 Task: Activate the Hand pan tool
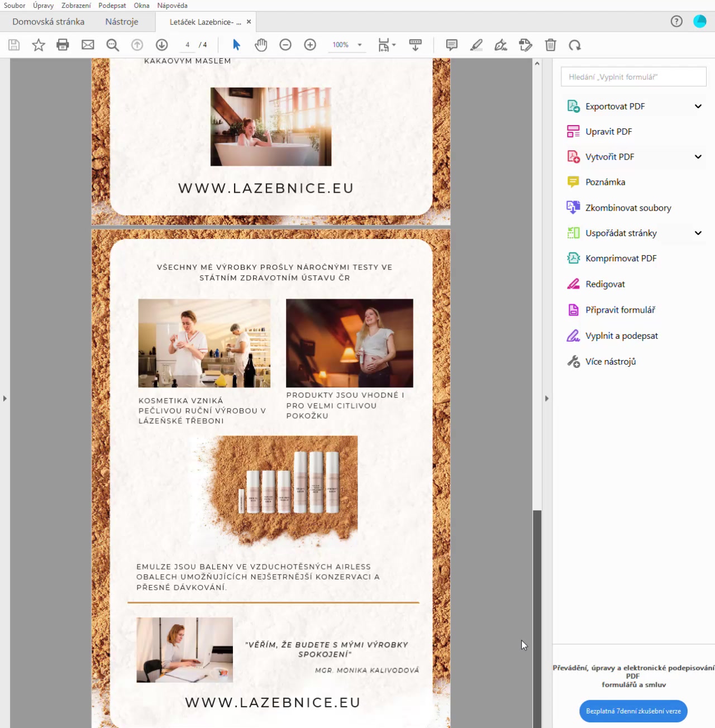click(261, 45)
